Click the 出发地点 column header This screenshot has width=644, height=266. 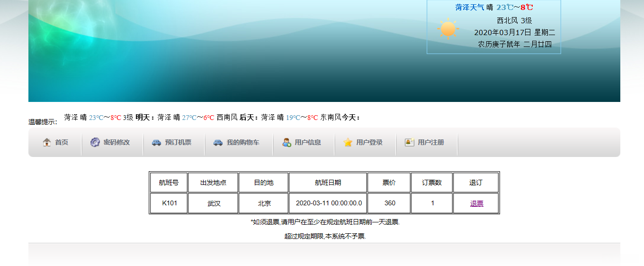coord(214,183)
